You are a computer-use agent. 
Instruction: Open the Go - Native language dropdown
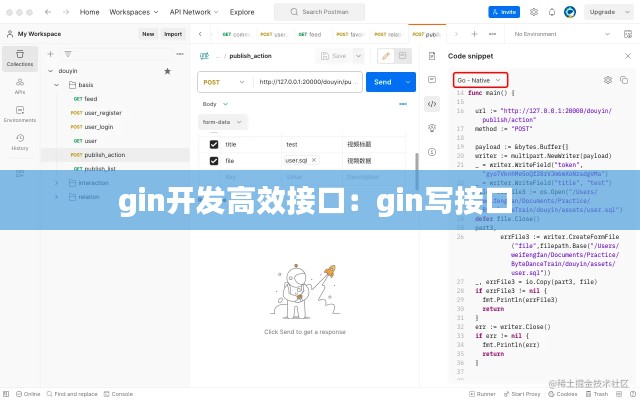(480, 79)
